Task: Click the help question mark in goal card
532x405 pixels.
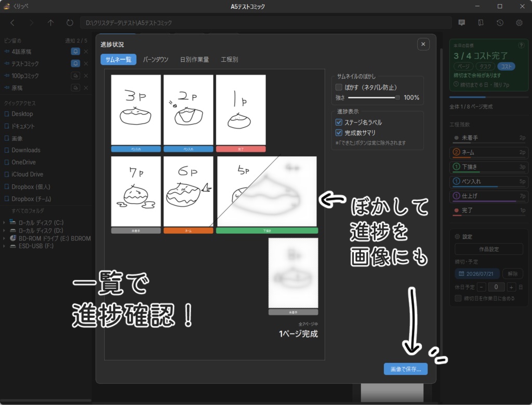Action: point(521,46)
